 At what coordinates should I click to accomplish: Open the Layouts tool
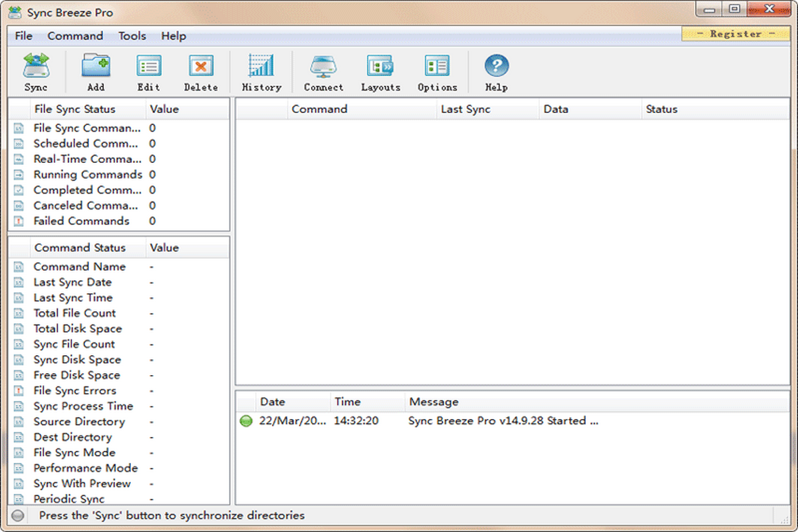click(x=381, y=72)
